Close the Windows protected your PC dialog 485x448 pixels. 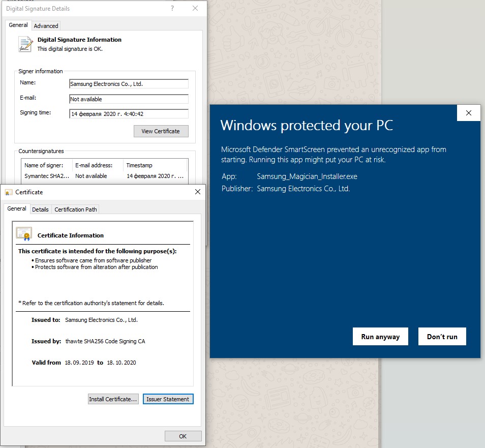pos(468,113)
